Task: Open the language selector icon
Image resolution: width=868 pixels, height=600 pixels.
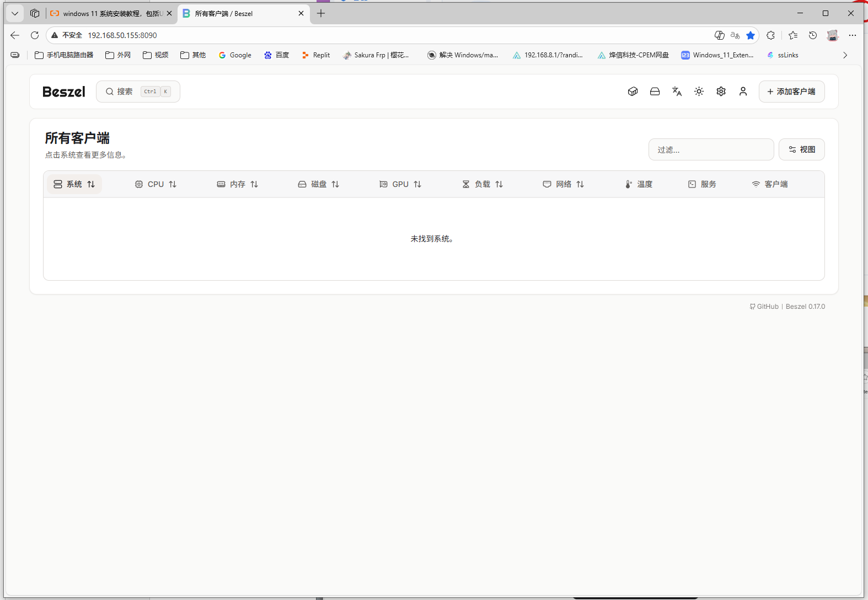Action: pos(677,92)
